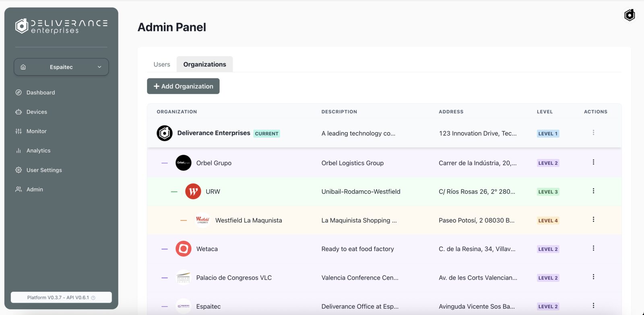Click the Westfield La Maqunista logo
Screen dimensions: 644x315
pyautogui.click(x=202, y=220)
